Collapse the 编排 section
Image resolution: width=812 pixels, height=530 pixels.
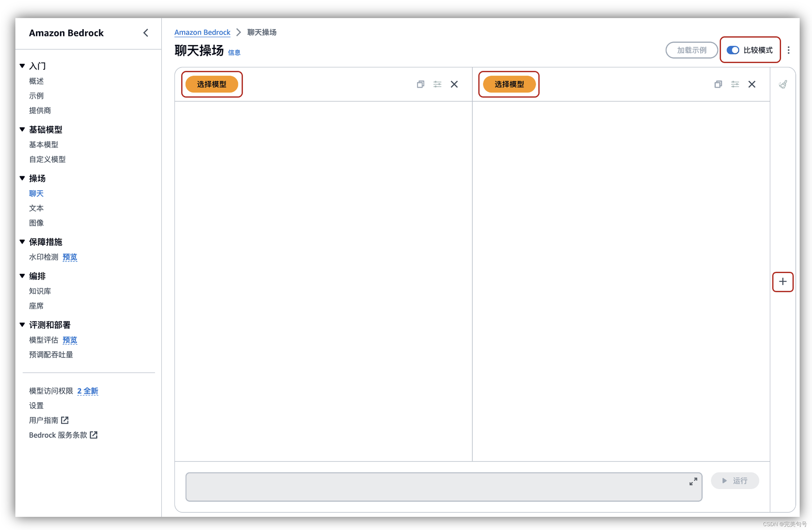(x=23, y=276)
